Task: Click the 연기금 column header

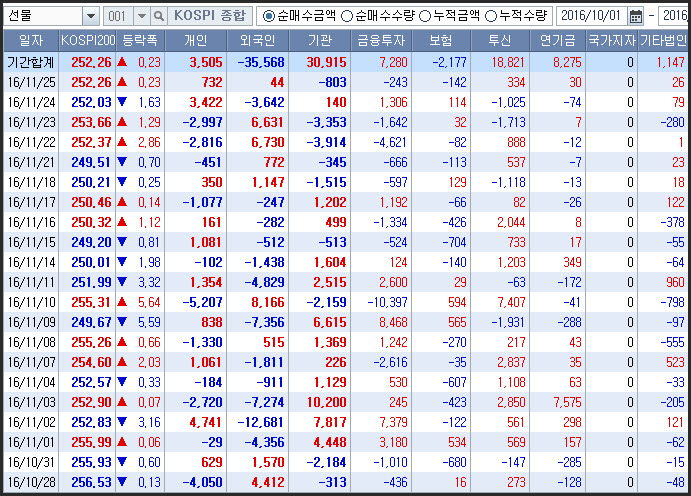Action: pyautogui.click(x=558, y=41)
